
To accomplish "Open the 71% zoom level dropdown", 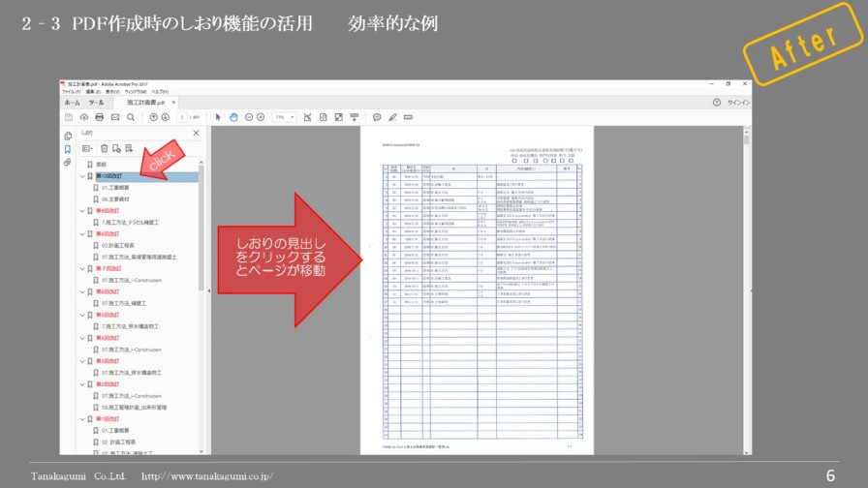I will coord(284,117).
